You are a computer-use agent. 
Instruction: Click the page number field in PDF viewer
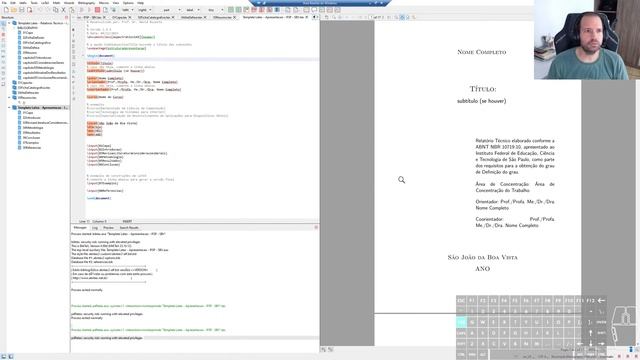click(377, 18)
